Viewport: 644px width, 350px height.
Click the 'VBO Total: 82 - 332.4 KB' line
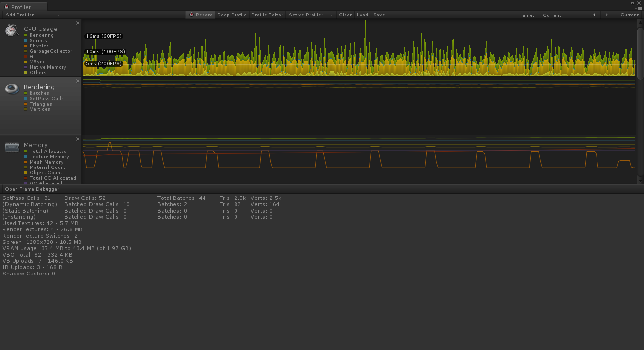click(38, 255)
